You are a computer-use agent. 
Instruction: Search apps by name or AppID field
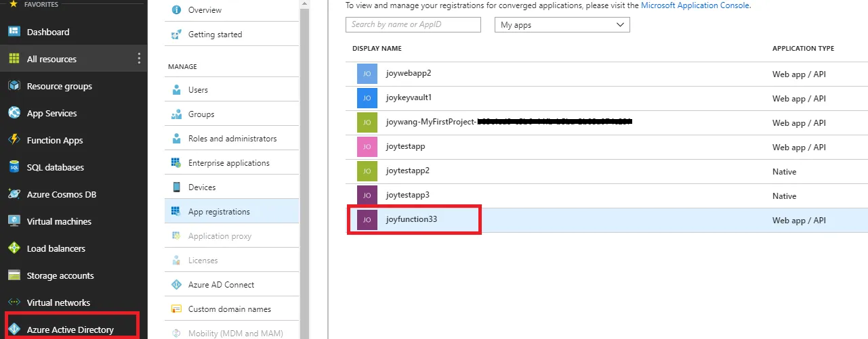tap(413, 25)
